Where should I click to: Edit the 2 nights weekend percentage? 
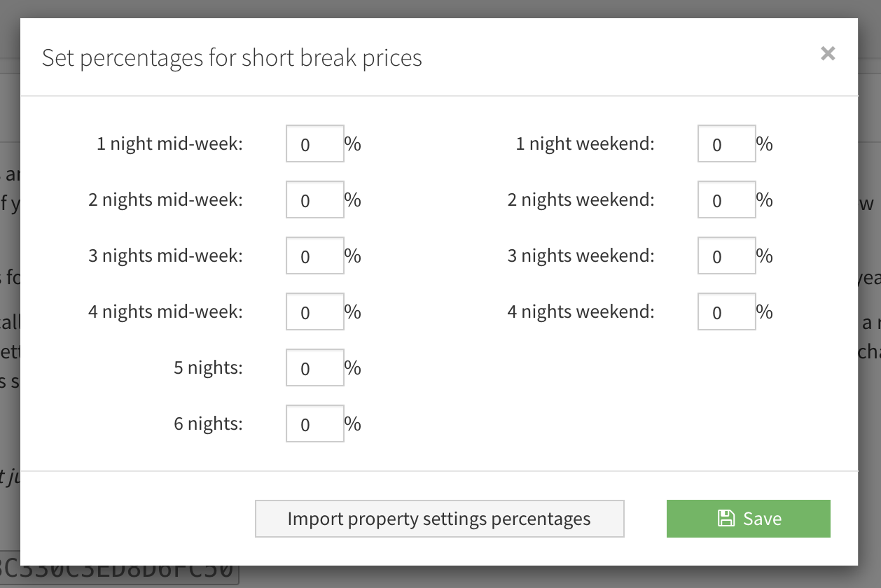(x=727, y=199)
